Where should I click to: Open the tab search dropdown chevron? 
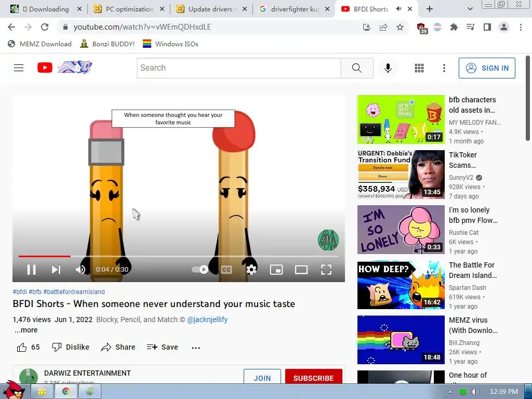470,9
